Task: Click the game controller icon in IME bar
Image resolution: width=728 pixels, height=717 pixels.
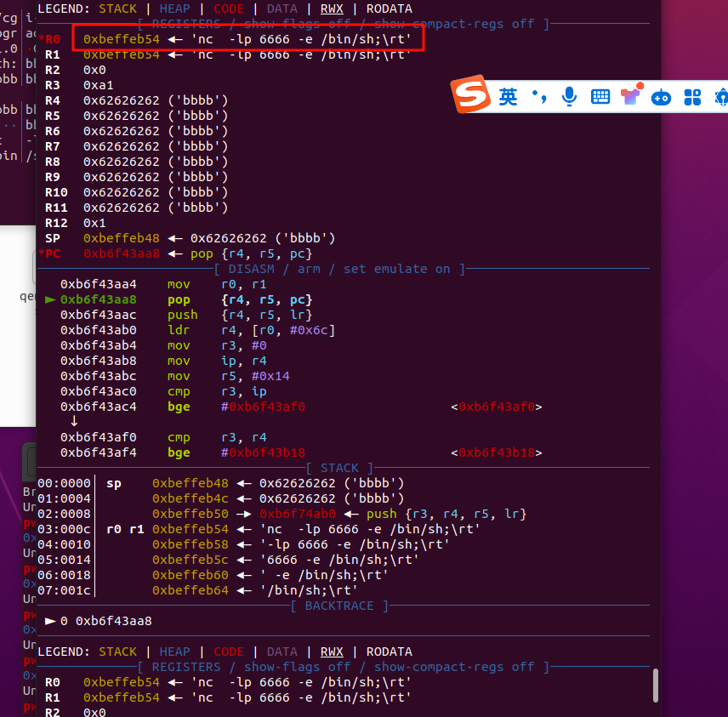Action: coord(661,98)
